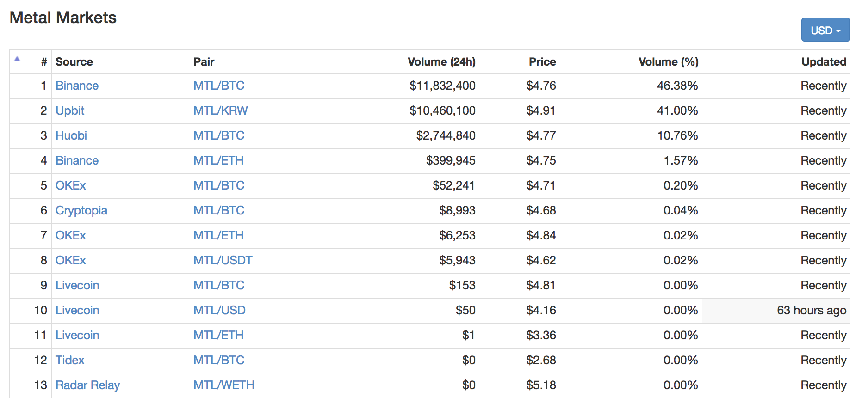Open Cryptopia exchange link
The image size is (868, 416).
click(x=81, y=210)
